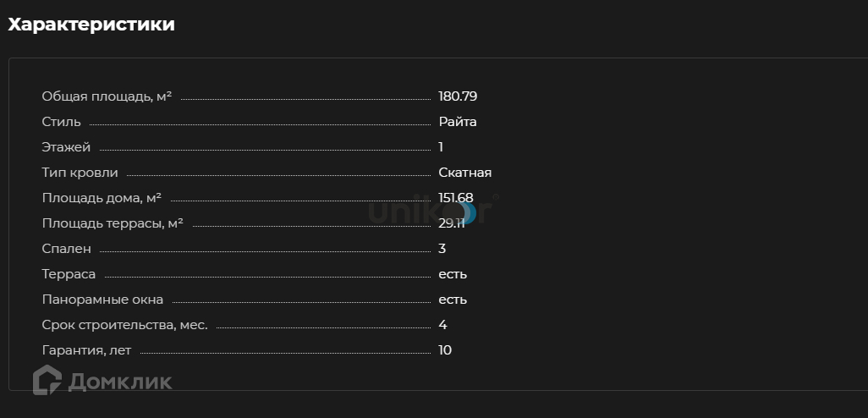Click the Характеристики heading
Image resolution: width=868 pixels, height=418 pixels.
(x=91, y=25)
